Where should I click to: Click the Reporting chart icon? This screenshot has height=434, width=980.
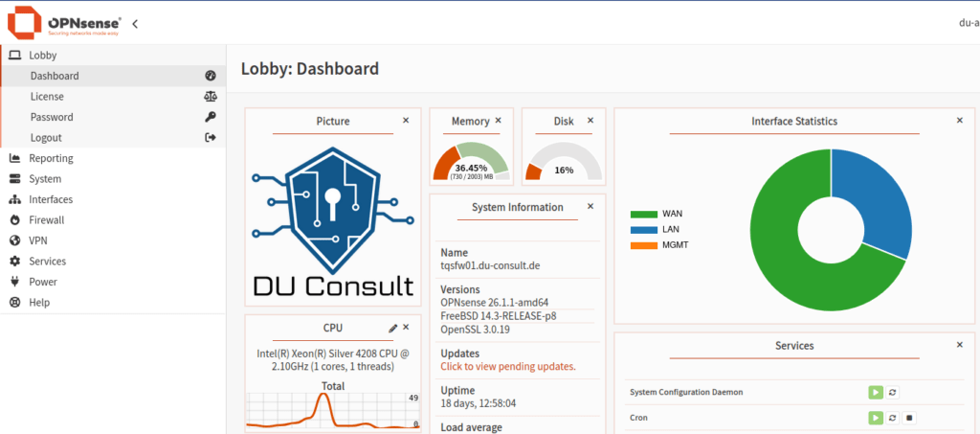point(15,158)
